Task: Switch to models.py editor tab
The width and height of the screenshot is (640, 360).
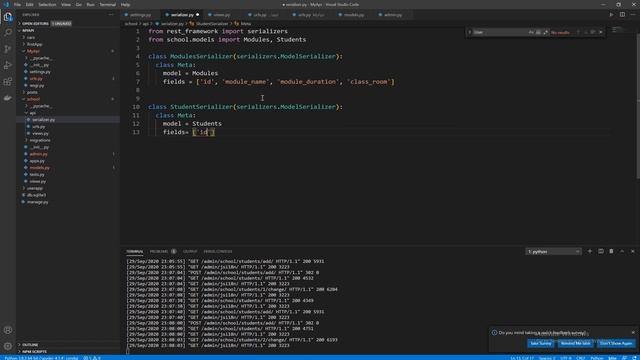Action: (353, 15)
